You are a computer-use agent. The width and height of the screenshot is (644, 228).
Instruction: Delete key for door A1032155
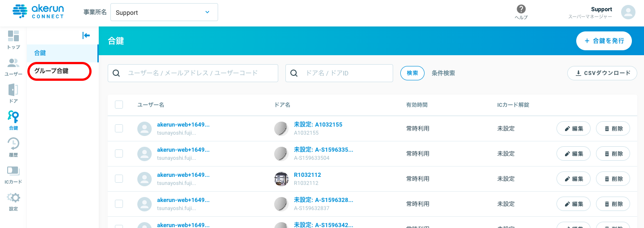pos(613,129)
